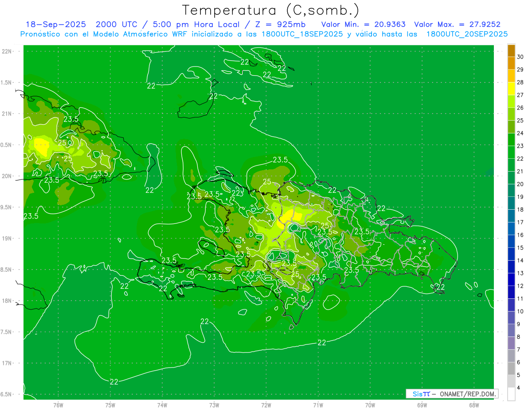Viewport: 532px width, 411px height.
Task: Click legend value "27"
Action: point(520,95)
